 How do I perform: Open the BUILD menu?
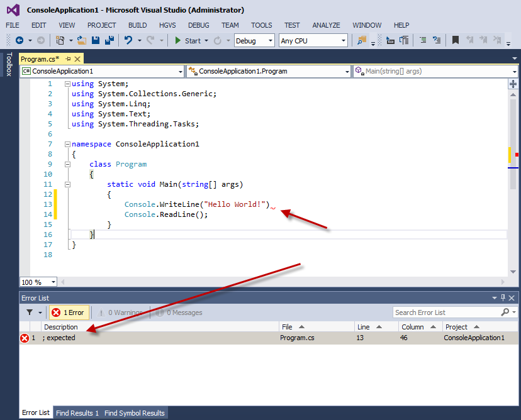[138, 25]
